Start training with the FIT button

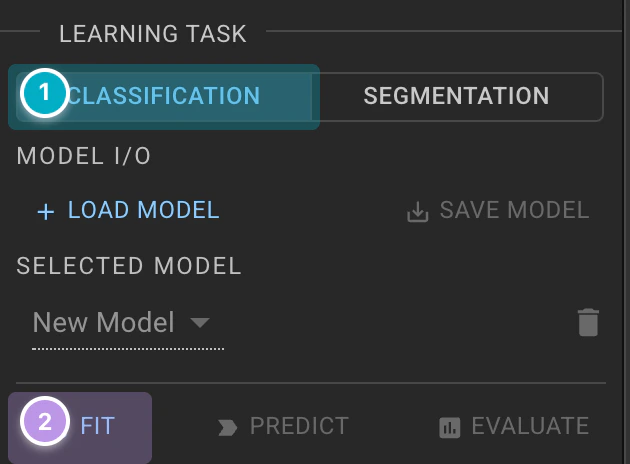(x=80, y=427)
